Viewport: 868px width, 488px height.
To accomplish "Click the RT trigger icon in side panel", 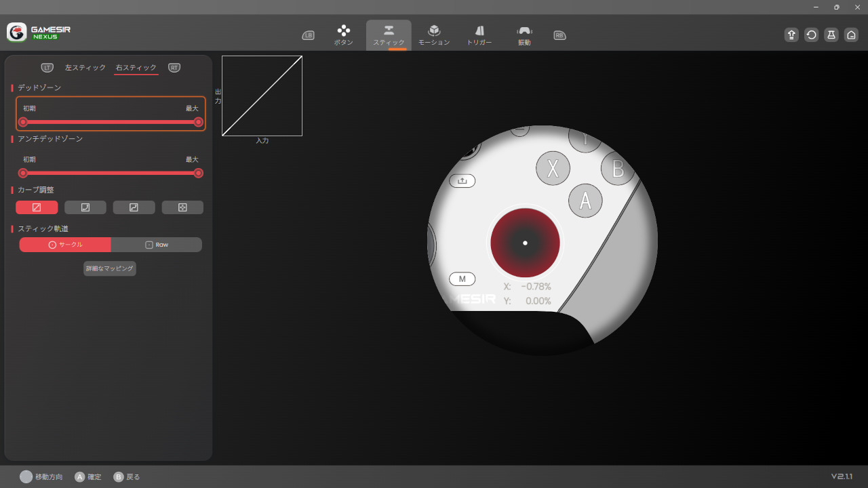I will tap(174, 68).
